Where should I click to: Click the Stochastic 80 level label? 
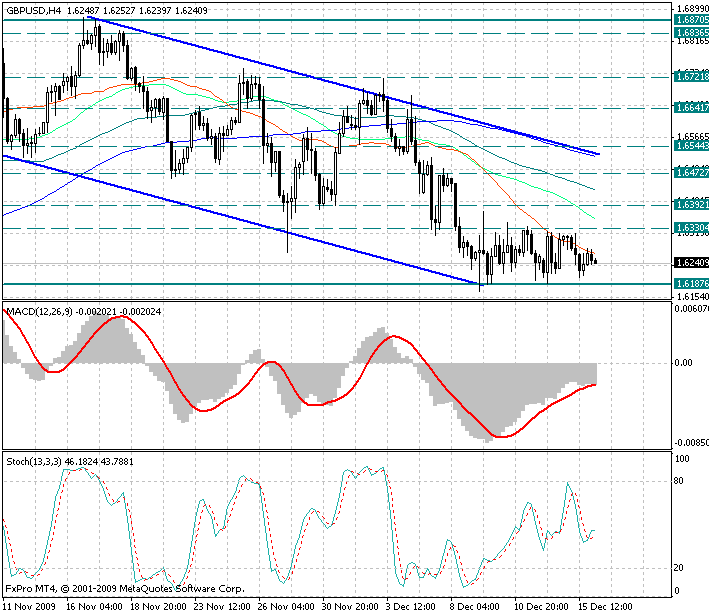click(678, 481)
